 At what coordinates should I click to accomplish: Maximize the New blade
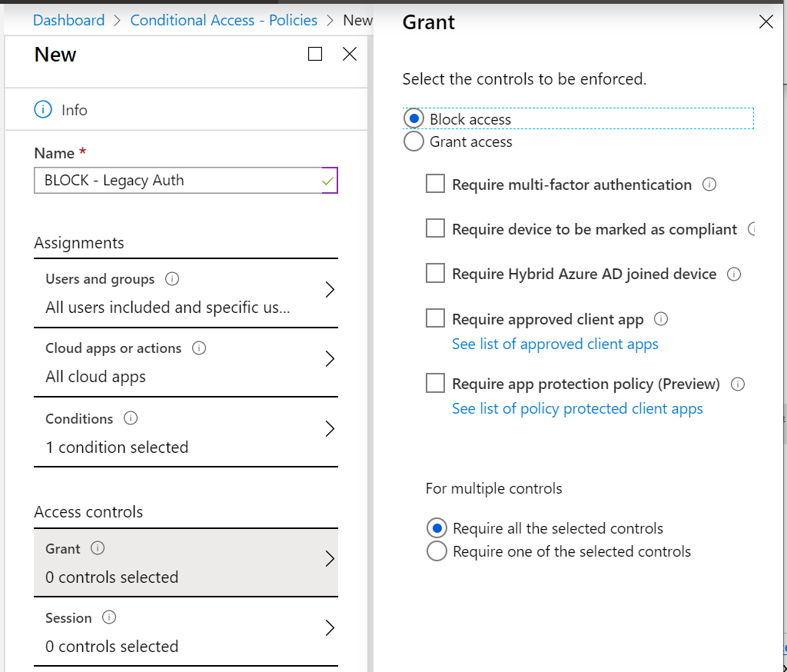click(315, 54)
